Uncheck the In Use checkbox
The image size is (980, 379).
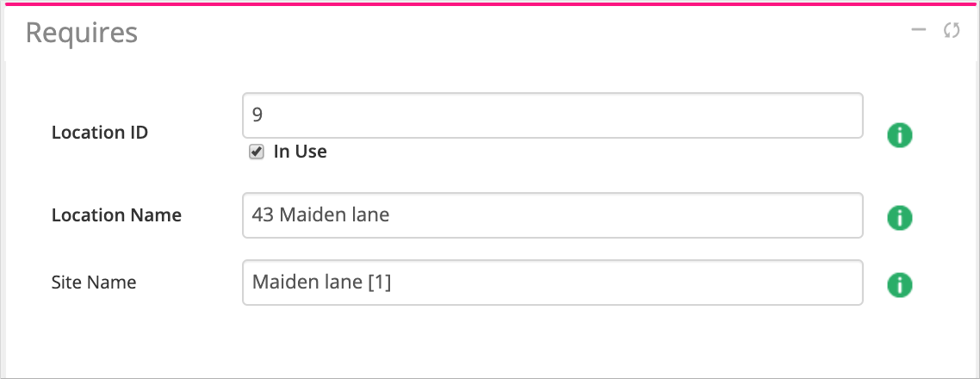tap(256, 152)
